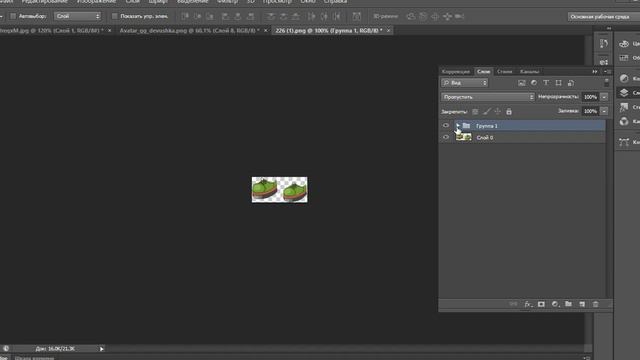640x360 pixels.
Task: Open the collapsed Styles panel icon in dock
Action: click(624, 107)
